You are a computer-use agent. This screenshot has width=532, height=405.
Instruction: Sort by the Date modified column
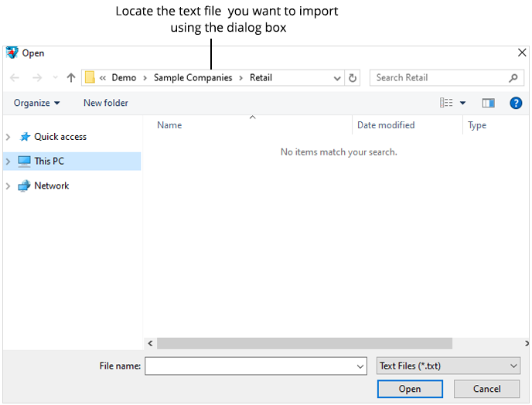tap(386, 125)
